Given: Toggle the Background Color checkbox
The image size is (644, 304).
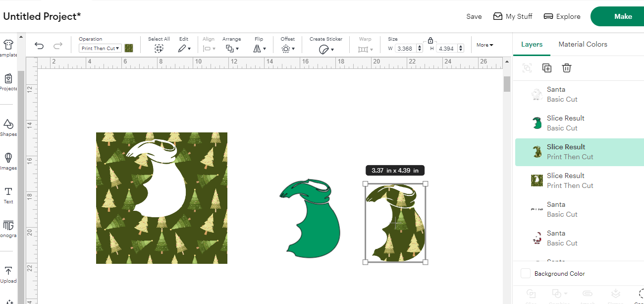Looking at the screenshot, I should pos(526,274).
